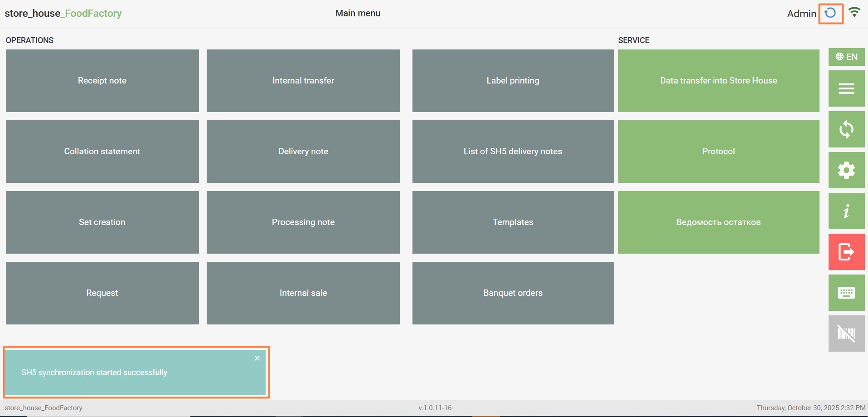Open the EN language selector

click(x=846, y=57)
